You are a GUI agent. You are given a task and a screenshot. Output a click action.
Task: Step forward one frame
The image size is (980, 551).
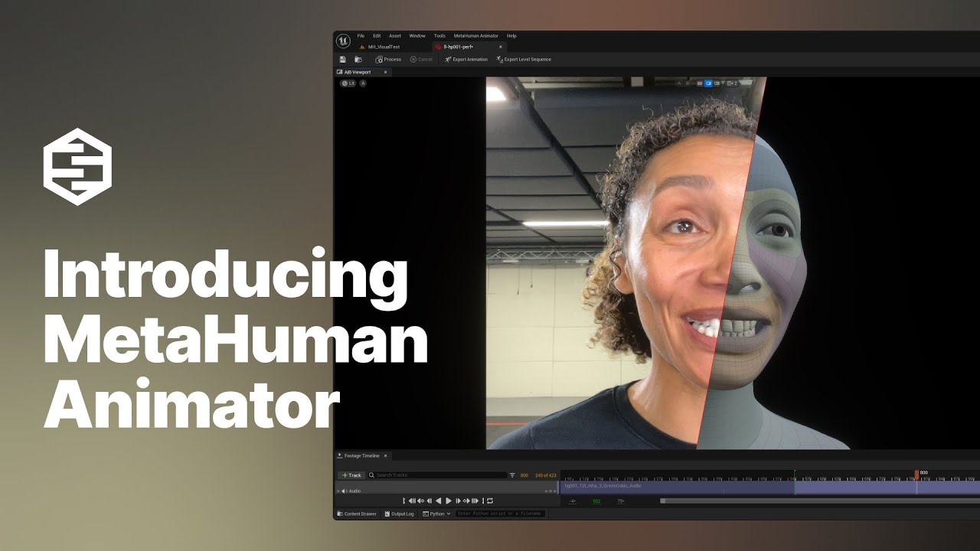[x=458, y=500]
